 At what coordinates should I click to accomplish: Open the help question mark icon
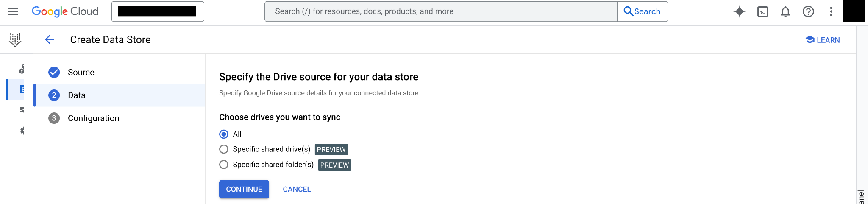[x=808, y=11]
